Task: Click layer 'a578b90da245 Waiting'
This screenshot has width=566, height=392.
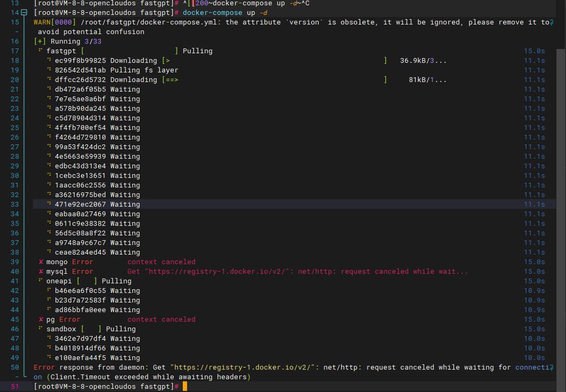Action: tap(97, 108)
